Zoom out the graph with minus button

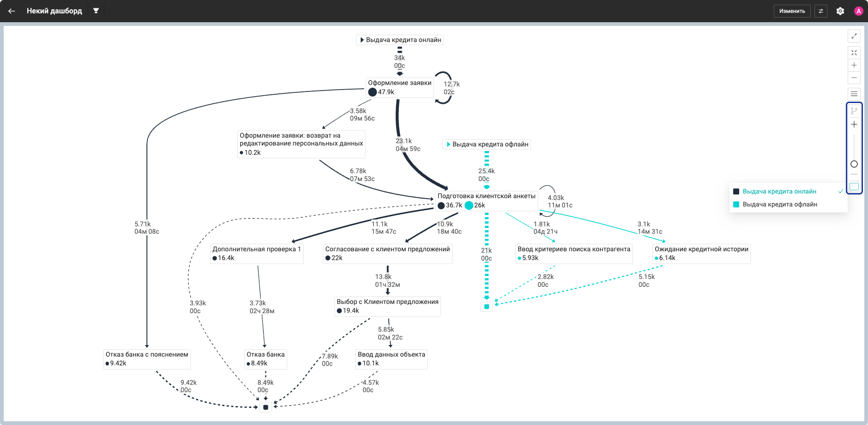click(x=854, y=78)
